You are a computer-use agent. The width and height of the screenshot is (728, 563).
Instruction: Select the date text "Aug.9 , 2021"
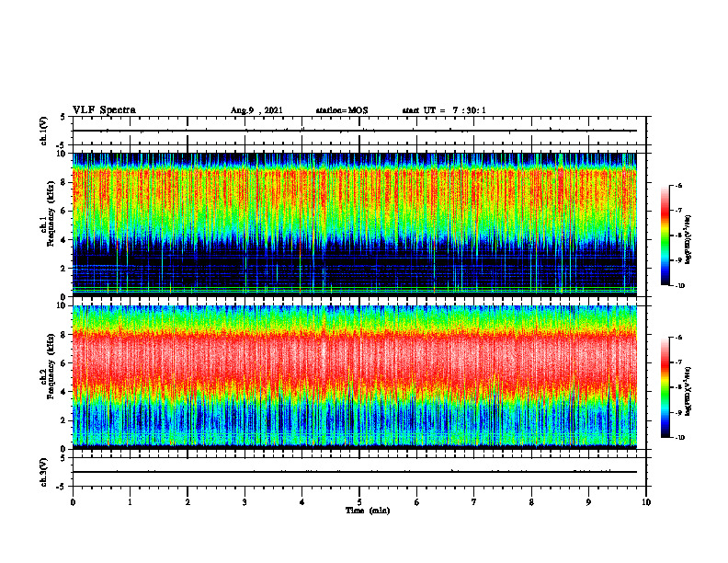256,110
